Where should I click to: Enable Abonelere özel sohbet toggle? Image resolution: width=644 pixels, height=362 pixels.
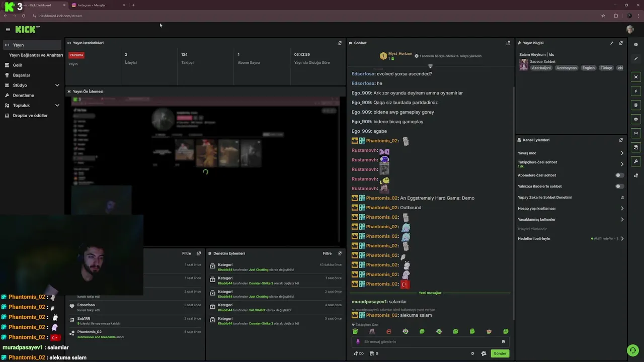click(x=620, y=175)
